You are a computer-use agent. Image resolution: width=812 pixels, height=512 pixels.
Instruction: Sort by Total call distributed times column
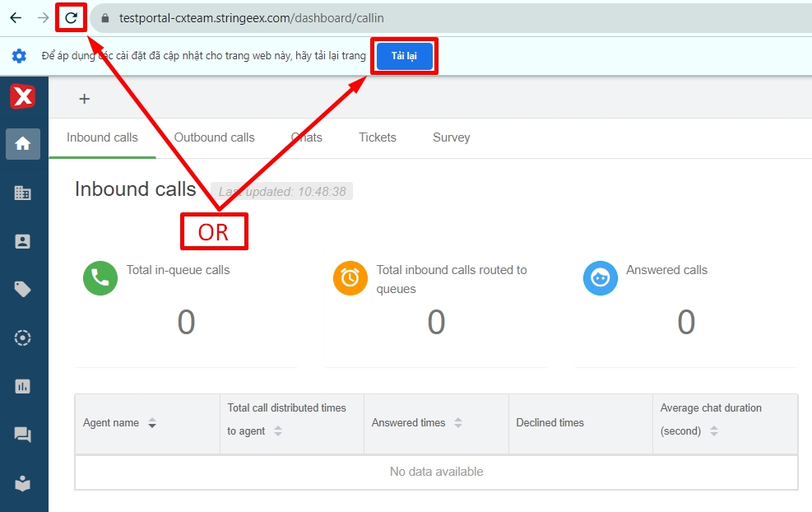tap(278, 431)
